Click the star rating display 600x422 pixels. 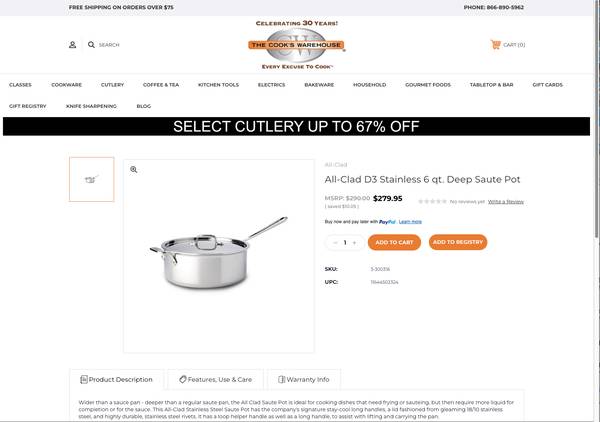point(432,201)
